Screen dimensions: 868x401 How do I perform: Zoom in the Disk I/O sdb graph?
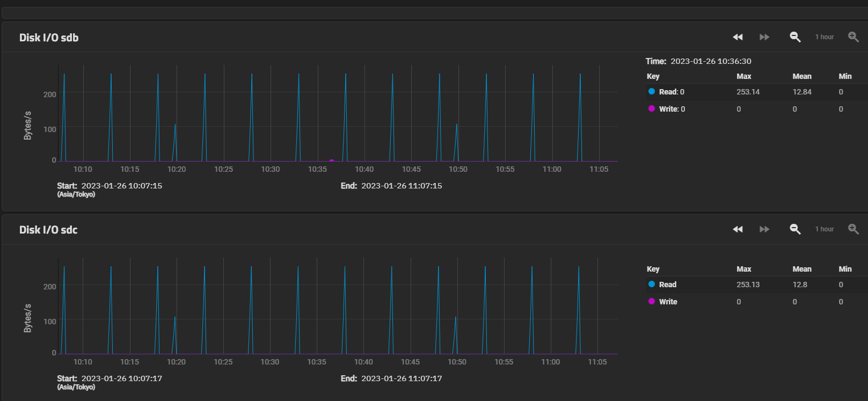click(x=853, y=37)
